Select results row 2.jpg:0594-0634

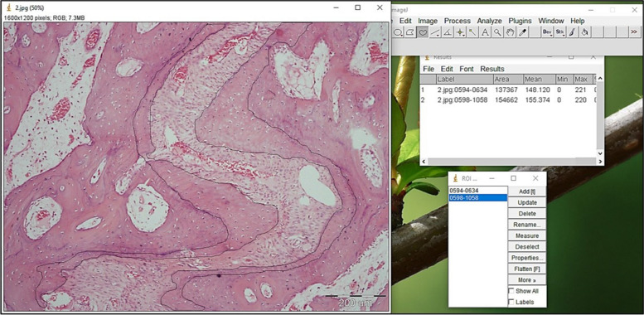point(508,90)
